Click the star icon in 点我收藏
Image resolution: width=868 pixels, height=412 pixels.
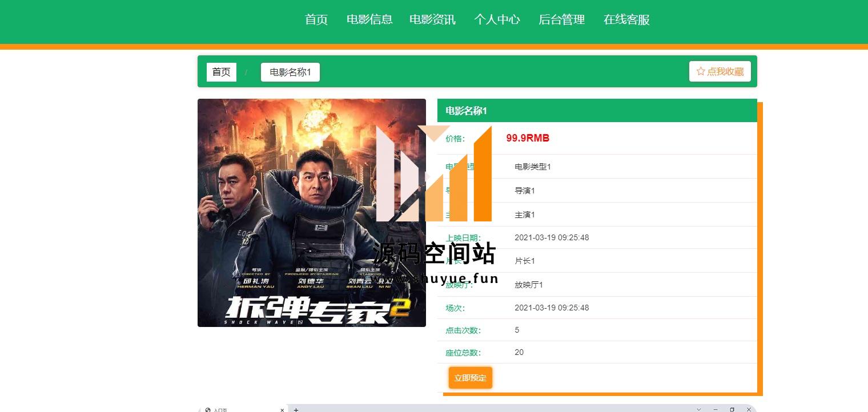[x=701, y=71]
